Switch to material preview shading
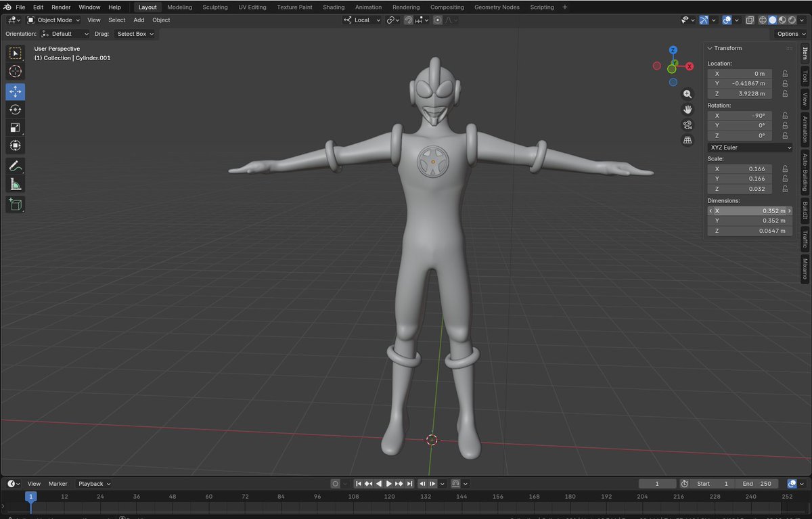 click(x=782, y=20)
